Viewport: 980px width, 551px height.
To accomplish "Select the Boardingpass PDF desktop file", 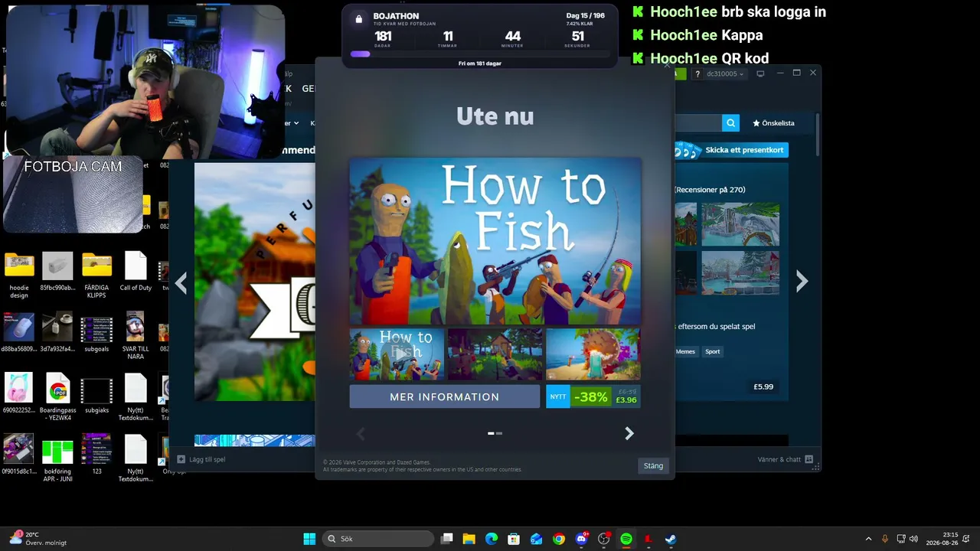I will (58, 397).
